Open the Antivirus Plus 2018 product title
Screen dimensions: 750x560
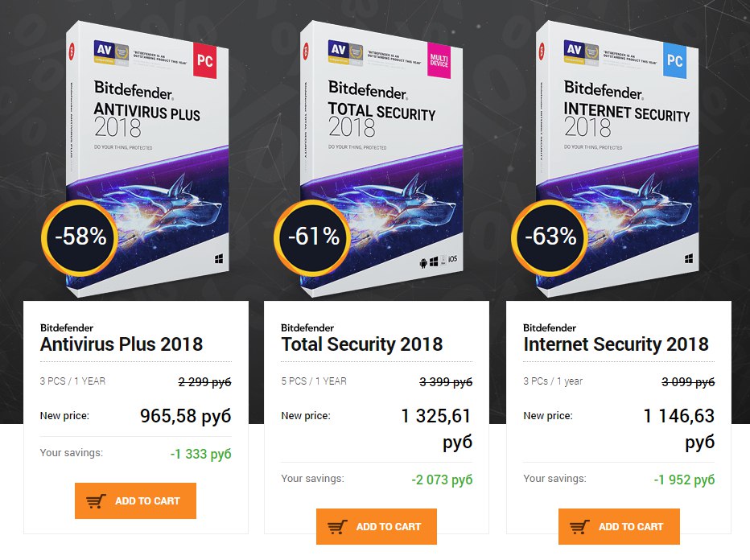[x=122, y=344]
